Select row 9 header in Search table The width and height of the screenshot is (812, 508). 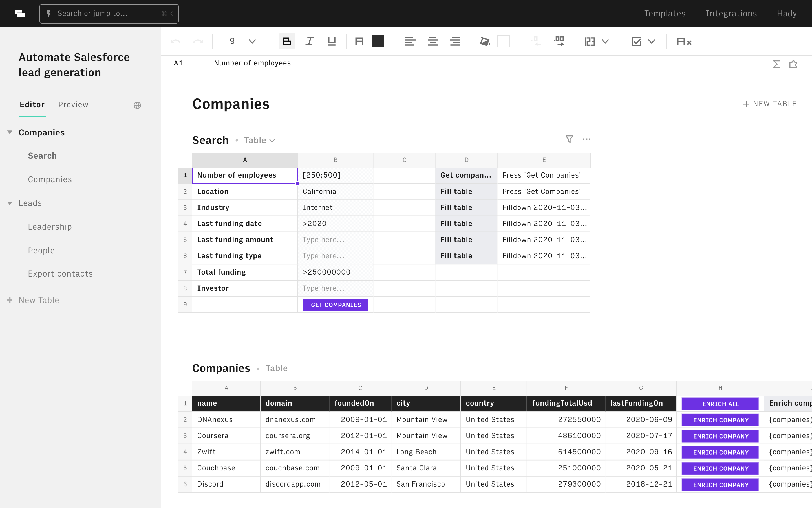185,305
